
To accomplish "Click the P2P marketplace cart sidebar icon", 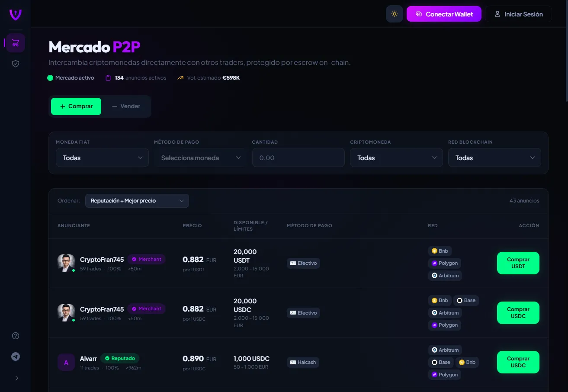I will (x=16, y=43).
